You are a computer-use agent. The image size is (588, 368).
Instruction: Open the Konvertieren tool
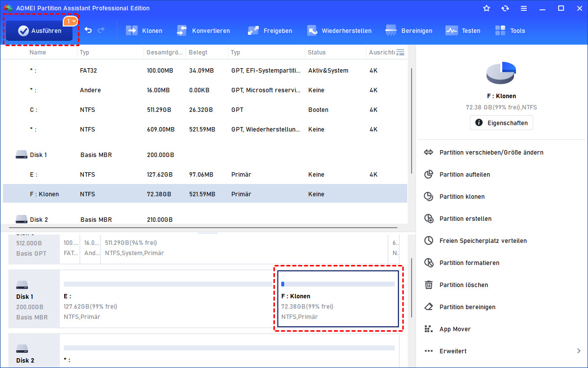point(203,30)
